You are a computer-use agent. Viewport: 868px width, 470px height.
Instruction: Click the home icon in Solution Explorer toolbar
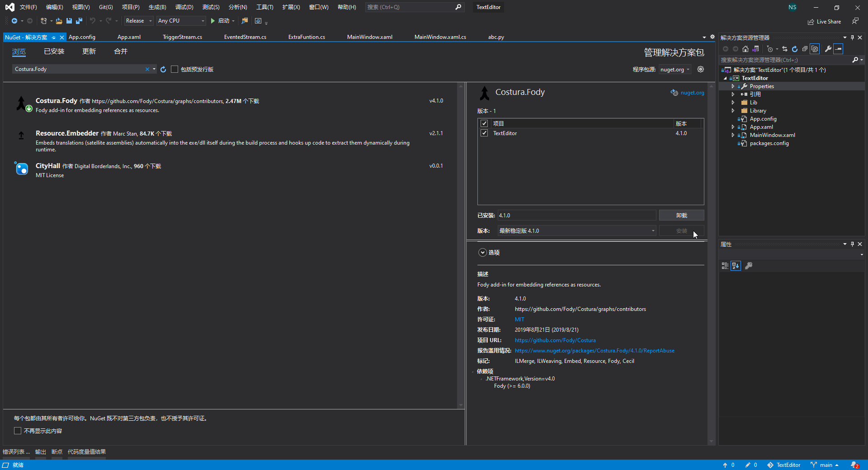click(745, 49)
